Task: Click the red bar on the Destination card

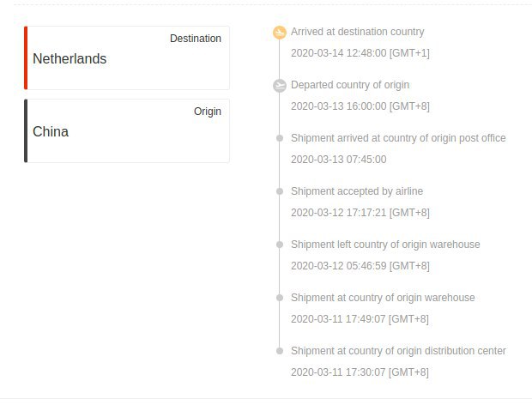Action: [27, 57]
